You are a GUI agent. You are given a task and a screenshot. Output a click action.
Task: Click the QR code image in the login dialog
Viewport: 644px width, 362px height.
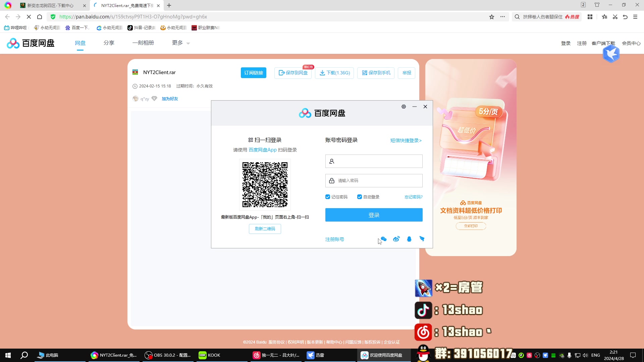pos(265,185)
